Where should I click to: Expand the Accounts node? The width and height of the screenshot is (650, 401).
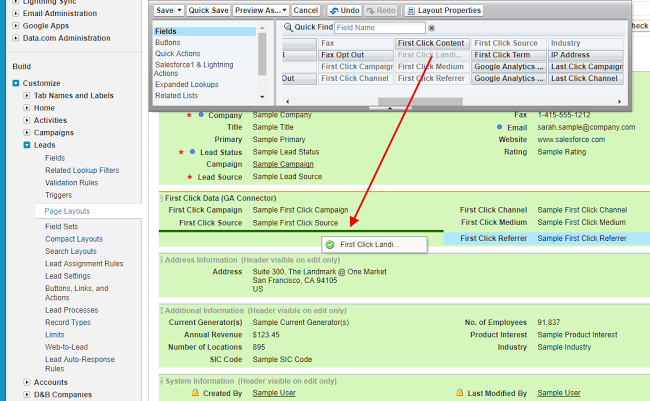[x=27, y=382]
